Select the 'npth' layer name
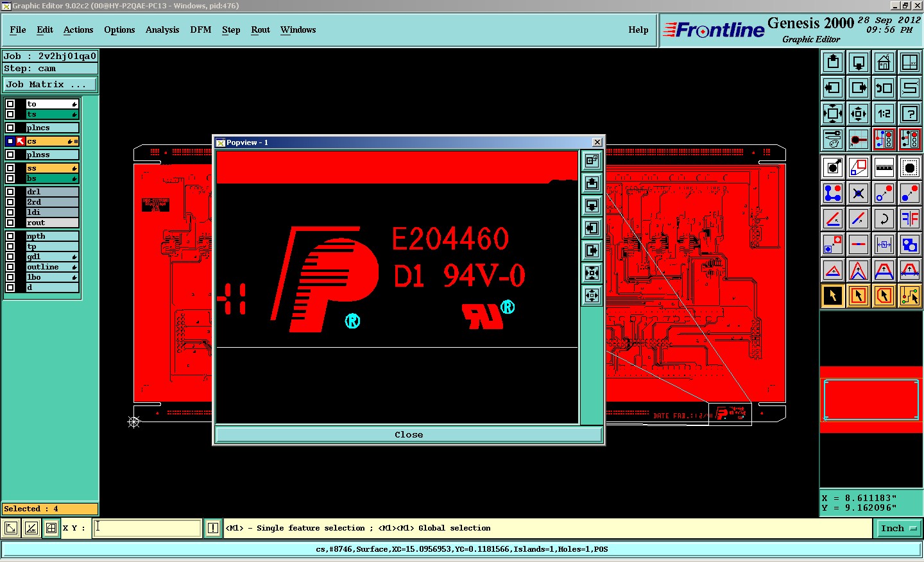 coord(52,236)
